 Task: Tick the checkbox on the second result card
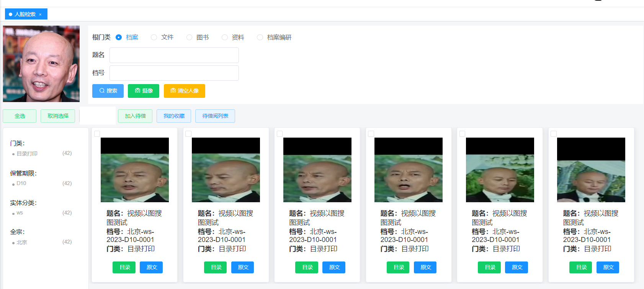click(x=188, y=134)
